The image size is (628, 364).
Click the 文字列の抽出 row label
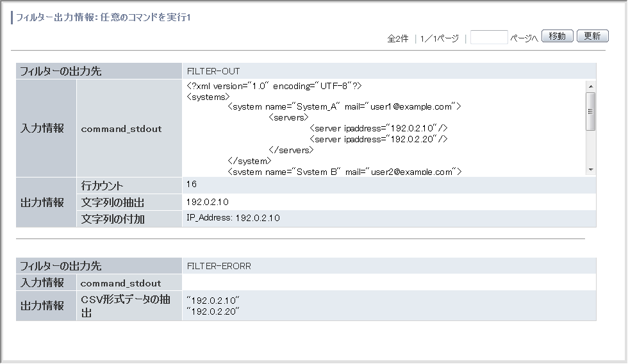tap(113, 203)
